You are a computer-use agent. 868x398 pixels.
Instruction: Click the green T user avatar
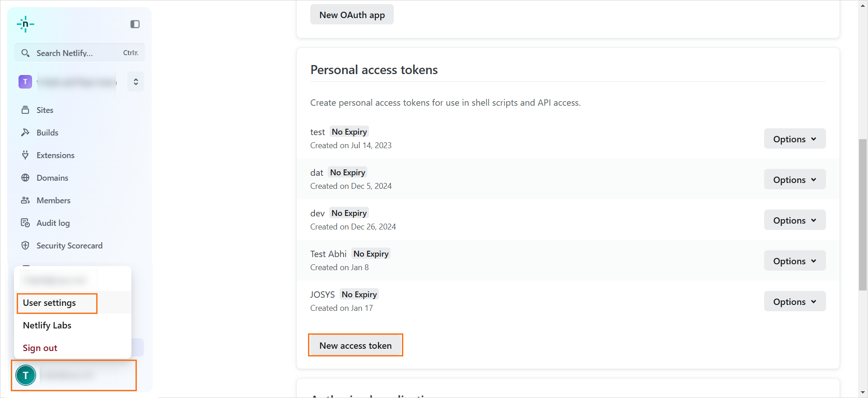pos(26,375)
